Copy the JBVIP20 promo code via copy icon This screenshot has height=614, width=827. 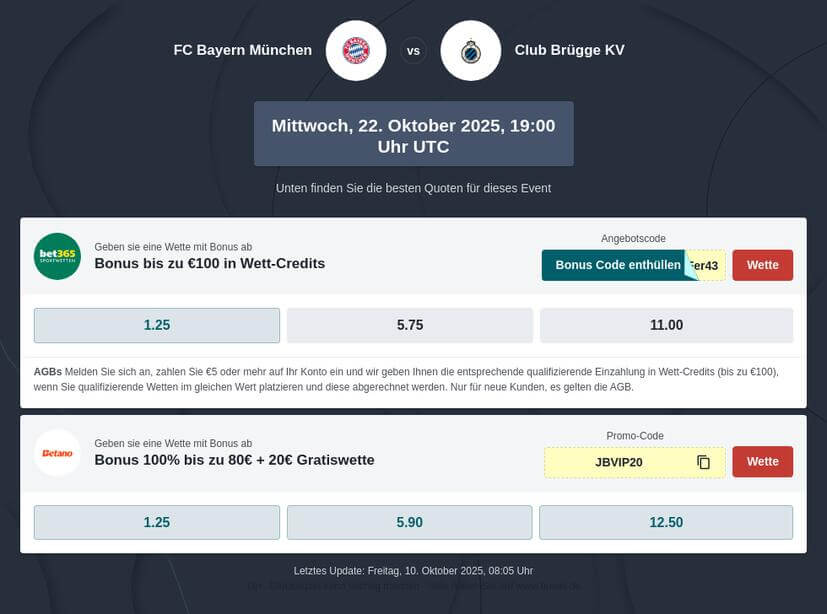703,462
